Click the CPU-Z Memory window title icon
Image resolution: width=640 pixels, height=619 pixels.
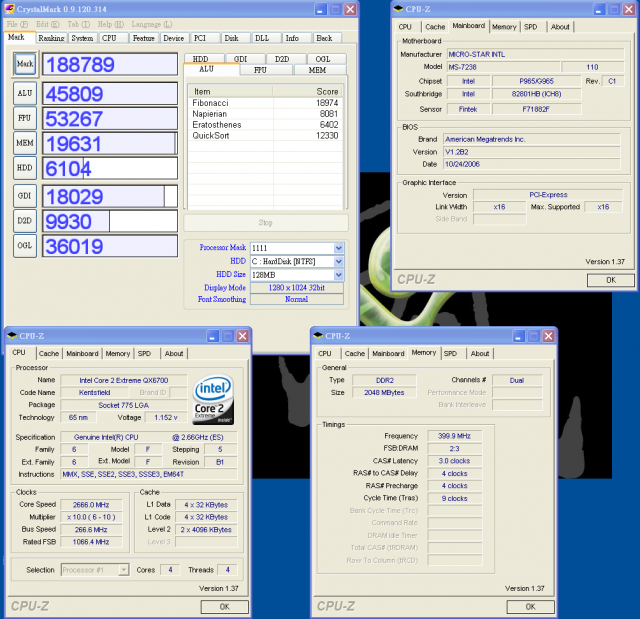pos(318,336)
